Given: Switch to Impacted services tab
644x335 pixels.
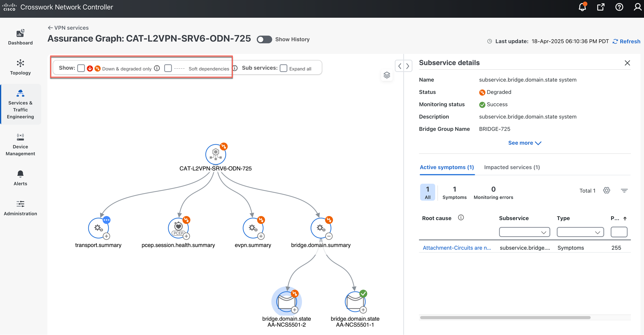Looking at the screenshot, I should (x=512, y=167).
